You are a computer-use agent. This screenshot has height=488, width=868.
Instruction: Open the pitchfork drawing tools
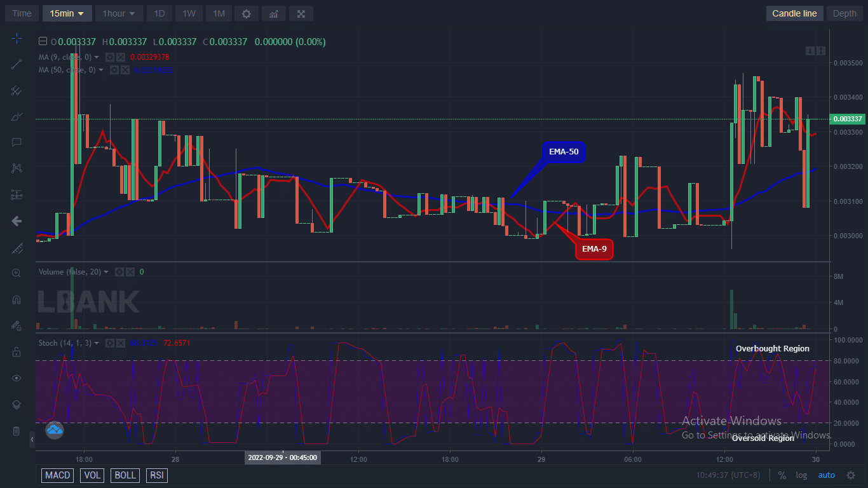(17, 90)
